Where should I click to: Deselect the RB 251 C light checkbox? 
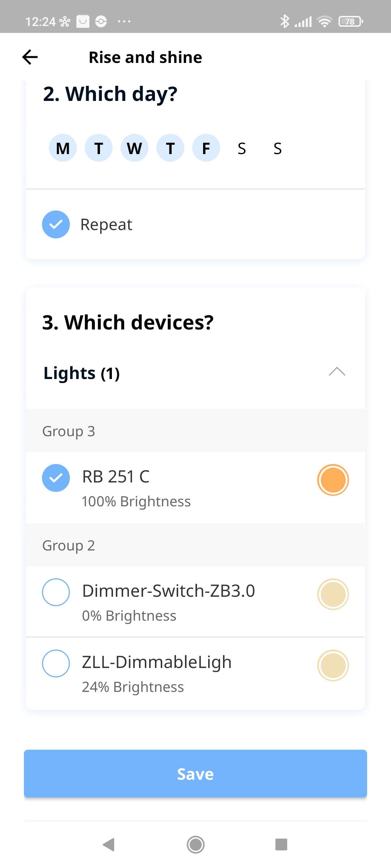(x=56, y=478)
